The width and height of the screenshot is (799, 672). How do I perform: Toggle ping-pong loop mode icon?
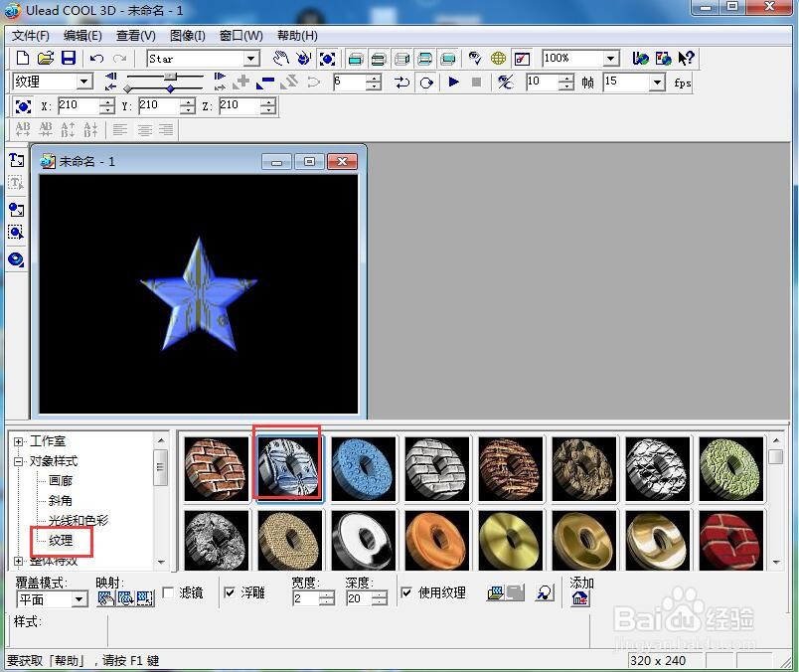(402, 83)
